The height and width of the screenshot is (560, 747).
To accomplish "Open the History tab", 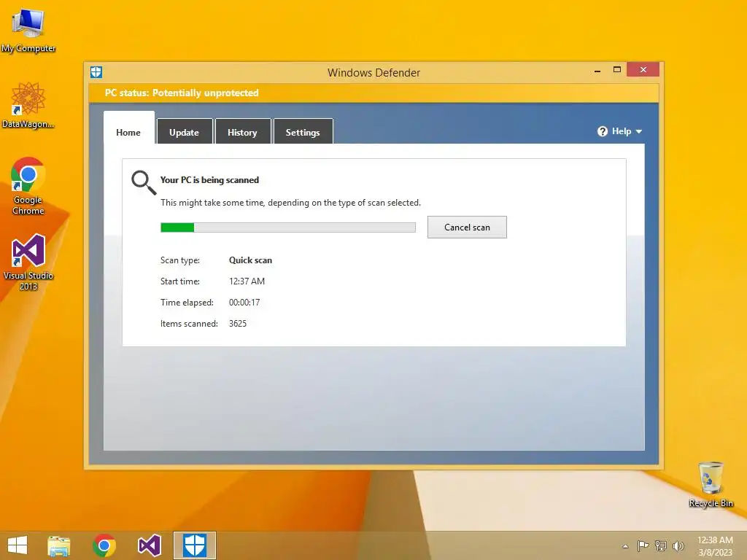I will click(x=242, y=132).
